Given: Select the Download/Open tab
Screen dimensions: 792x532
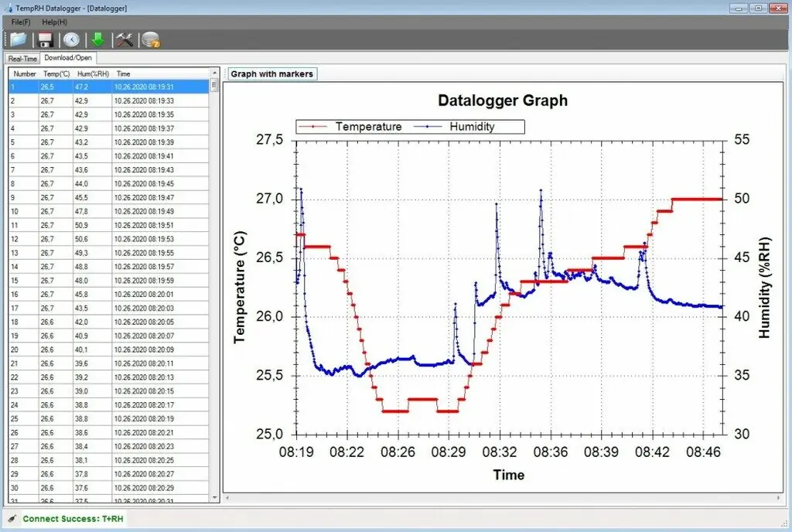Looking at the screenshot, I should [x=69, y=58].
